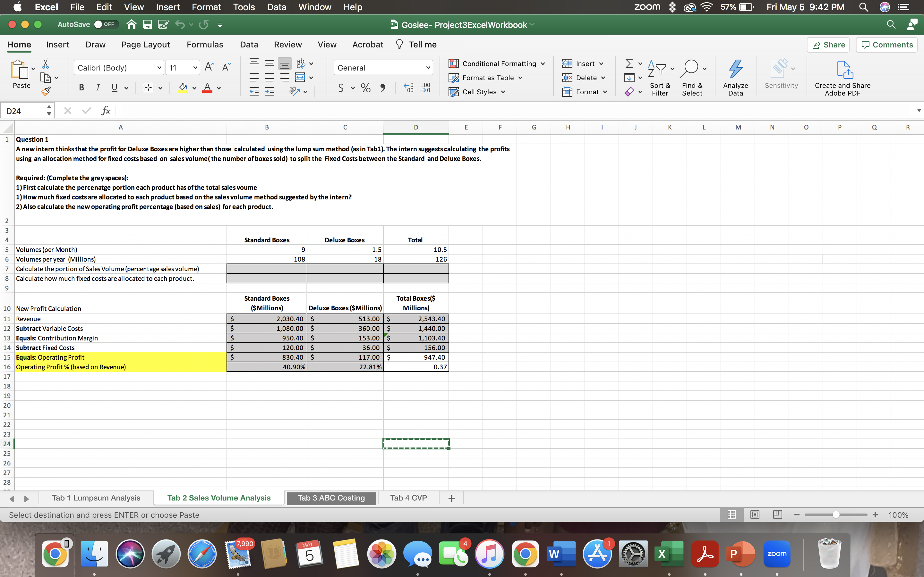Increase decimal places shown
924x577 pixels.
click(x=408, y=88)
